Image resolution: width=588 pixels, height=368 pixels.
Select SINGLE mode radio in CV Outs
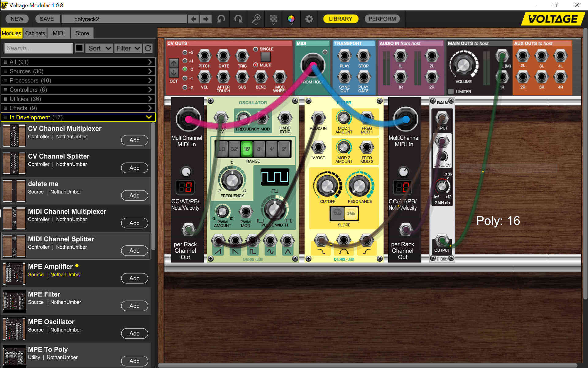tap(255, 49)
